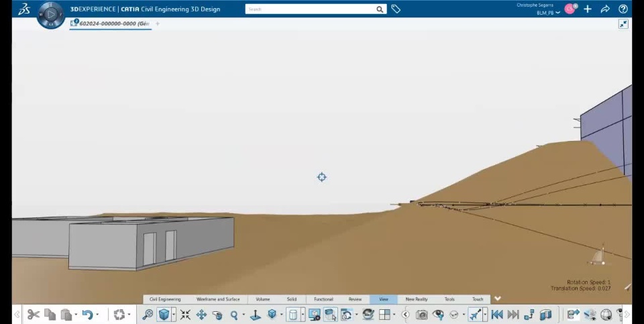Viewport: 644px width, 324px height.
Task: Click the Center/converging arrows icon
Action: [x=185, y=315]
